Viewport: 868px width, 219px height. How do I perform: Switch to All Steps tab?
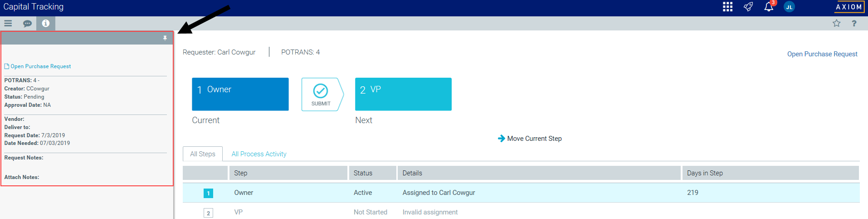point(203,154)
